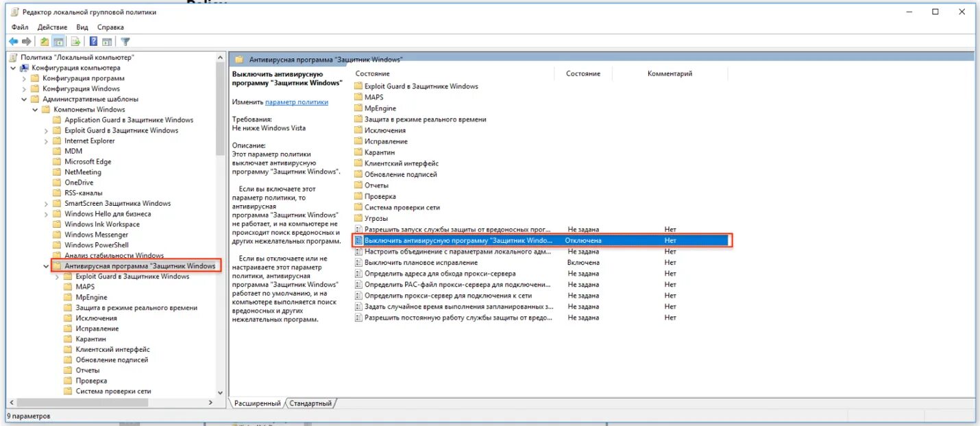Select Настроить объединение с параметрами локального policy
The height and width of the screenshot is (426, 980).
458,252
